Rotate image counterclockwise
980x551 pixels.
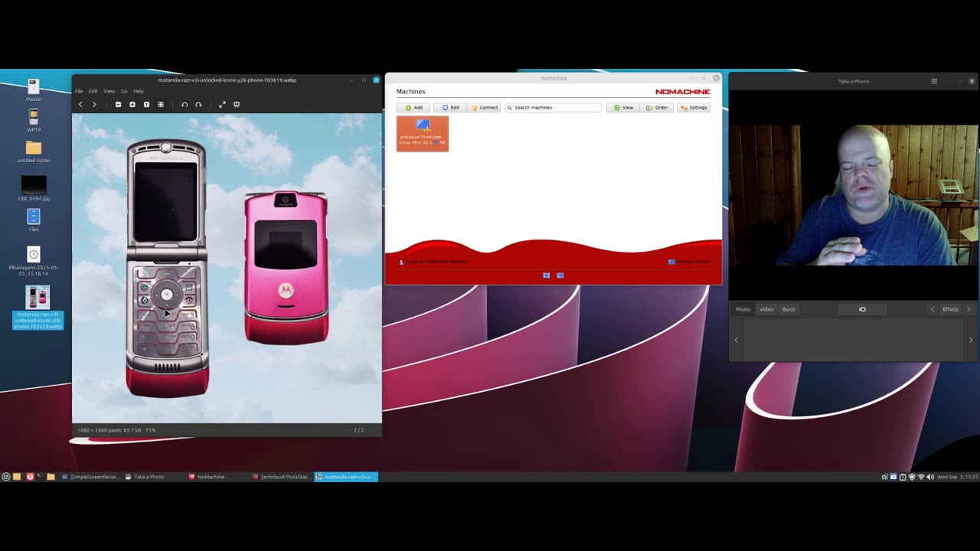pos(185,104)
